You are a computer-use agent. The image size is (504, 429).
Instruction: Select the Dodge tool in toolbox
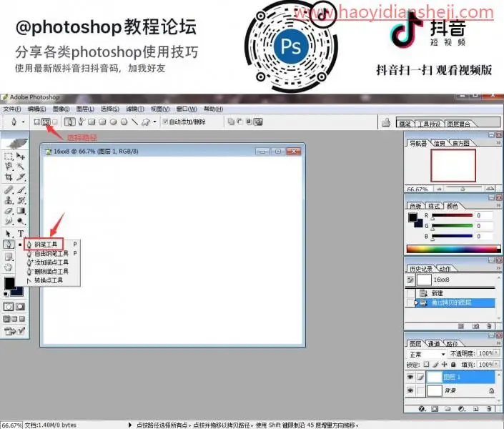click(x=21, y=221)
